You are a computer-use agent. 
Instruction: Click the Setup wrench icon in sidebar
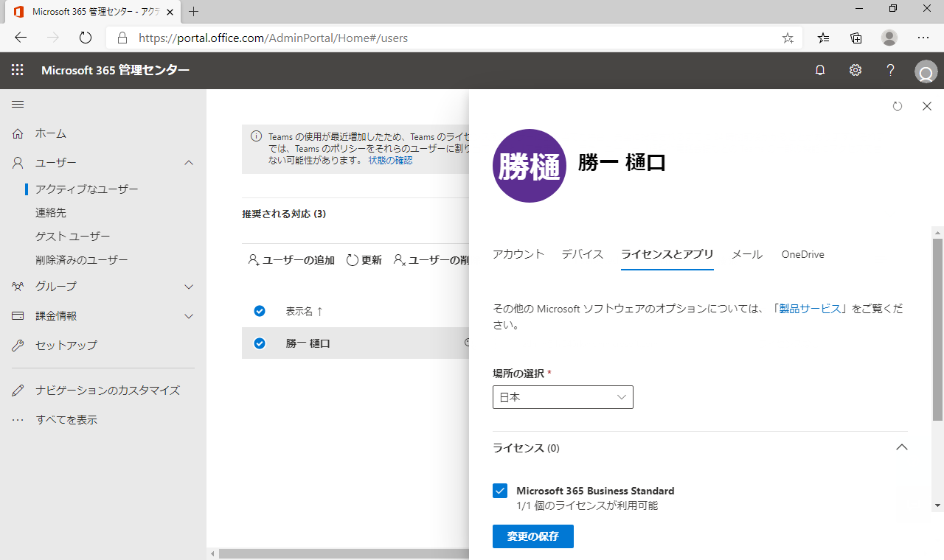tap(18, 345)
